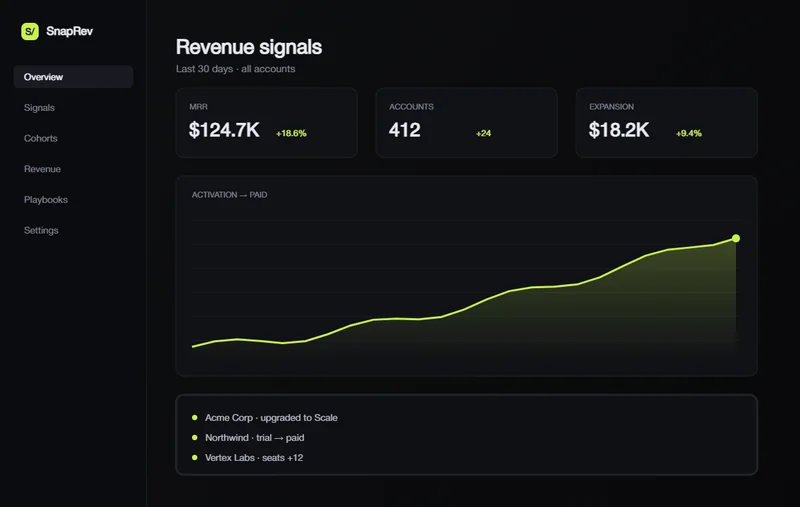Click the +24 accounts change badge
800x507 pixels.
click(x=483, y=133)
